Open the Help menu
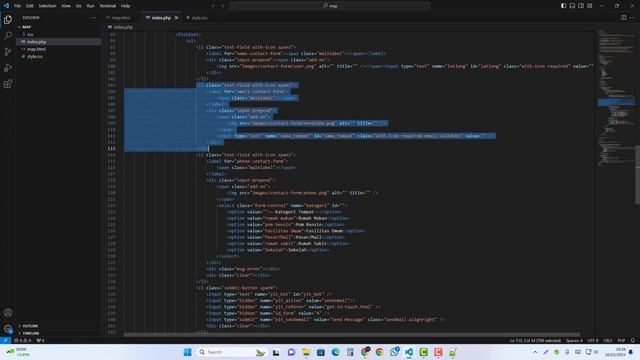Viewport: 640px width, 360px height. [125, 6]
